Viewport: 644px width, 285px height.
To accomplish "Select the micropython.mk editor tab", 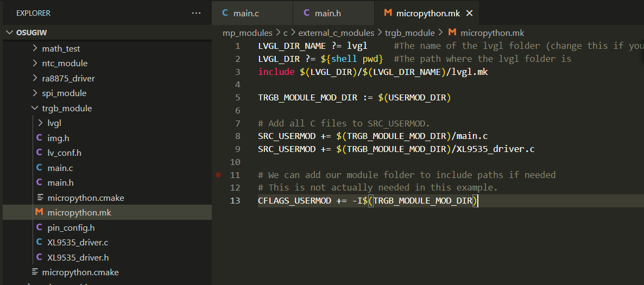I will pyautogui.click(x=427, y=13).
